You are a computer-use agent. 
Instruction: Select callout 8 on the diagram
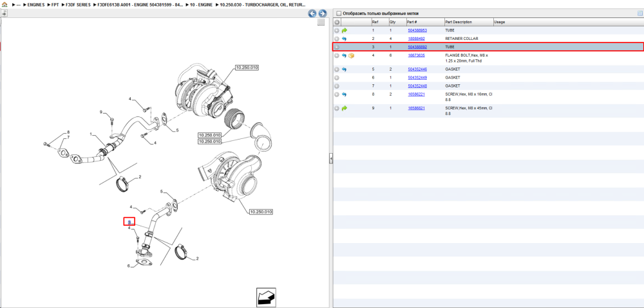69,133
